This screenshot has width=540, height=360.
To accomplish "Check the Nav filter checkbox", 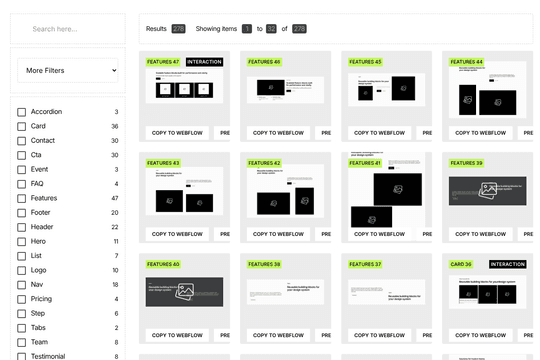I will click(21, 285).
